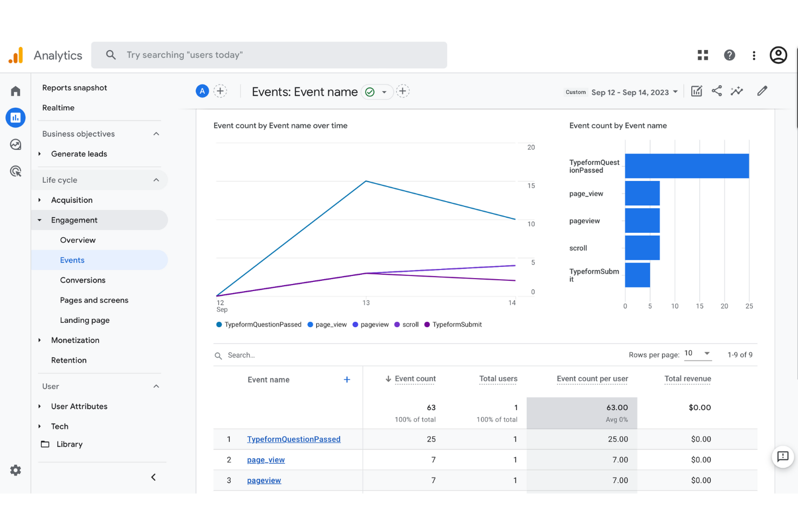Collapse the navigation sidebar arrow

click(154, 477)
